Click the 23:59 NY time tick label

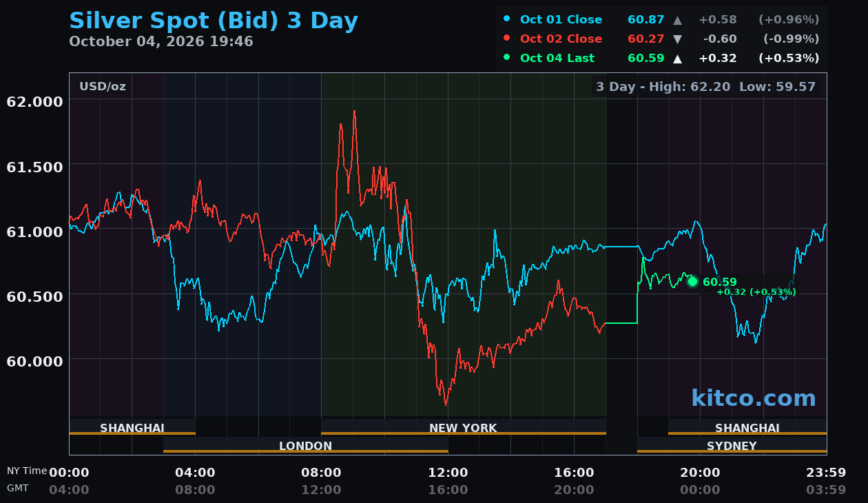pyautogui.click(x=826, y=473)
